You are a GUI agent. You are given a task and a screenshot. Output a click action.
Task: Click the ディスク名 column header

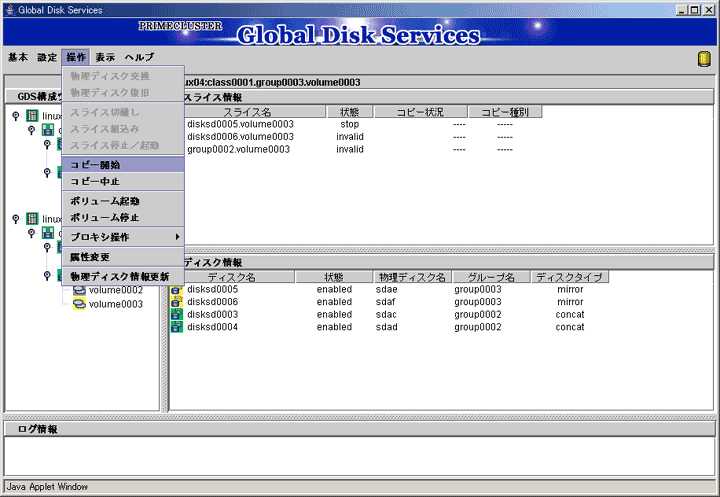pos(231,277)
